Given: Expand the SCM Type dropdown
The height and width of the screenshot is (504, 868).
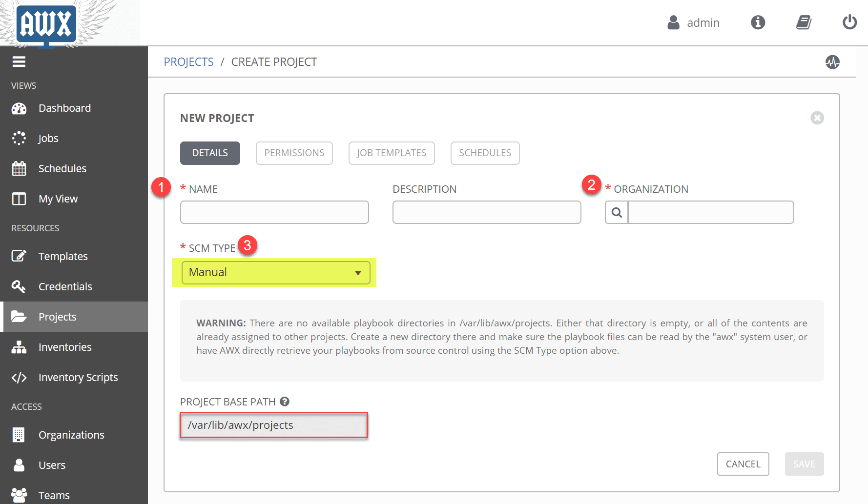Looking at the screenshot, I should [x=275, y=272].
